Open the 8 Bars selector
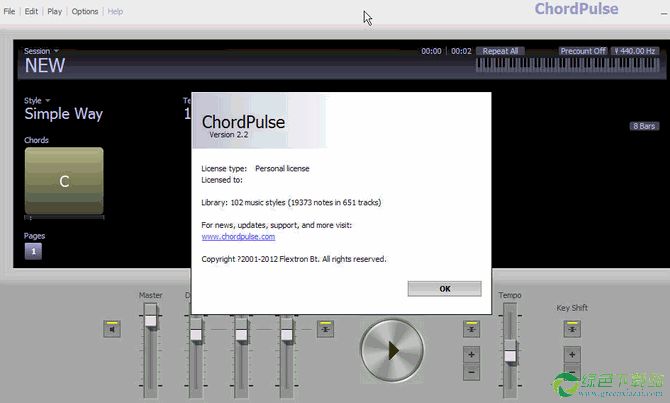 click(644, 126)
